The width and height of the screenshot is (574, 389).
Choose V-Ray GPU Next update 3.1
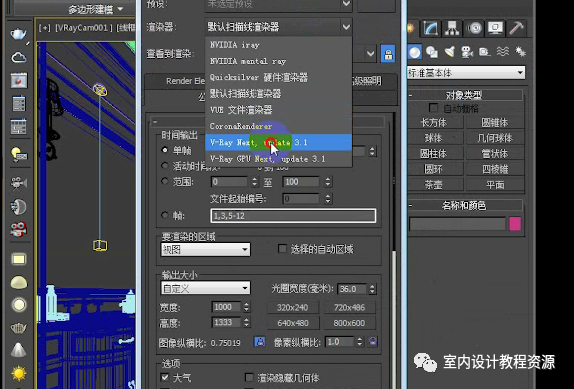tap(278, 159)
